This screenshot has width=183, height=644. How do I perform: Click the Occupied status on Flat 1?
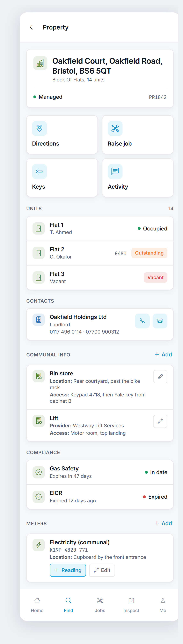click(153, 228)
